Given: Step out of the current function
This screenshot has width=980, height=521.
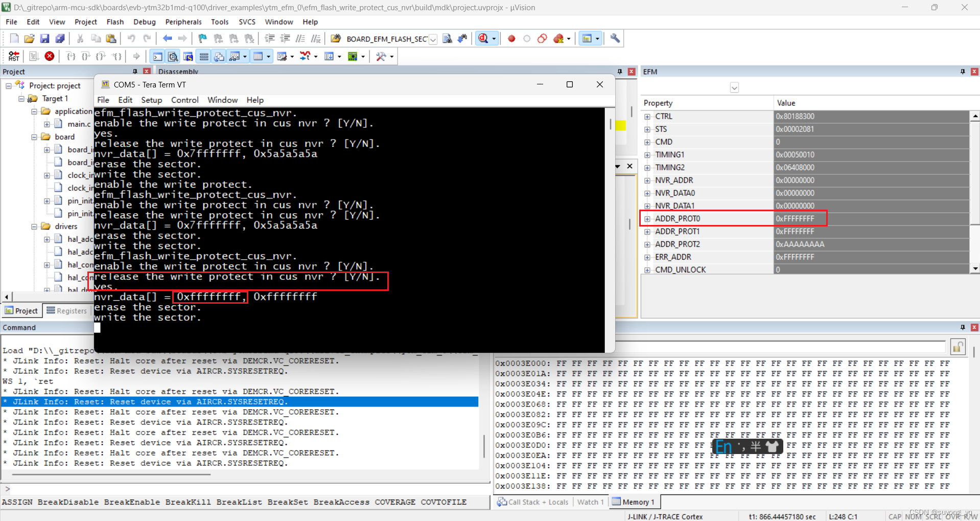Looking at the screenshot, I should coord(101,56).
